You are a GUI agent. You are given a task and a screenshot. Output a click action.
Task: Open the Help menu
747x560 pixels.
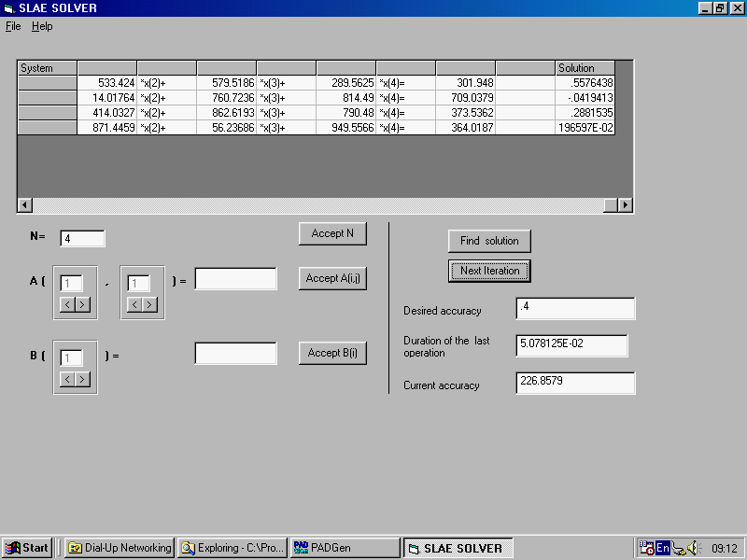click(42, 26)
